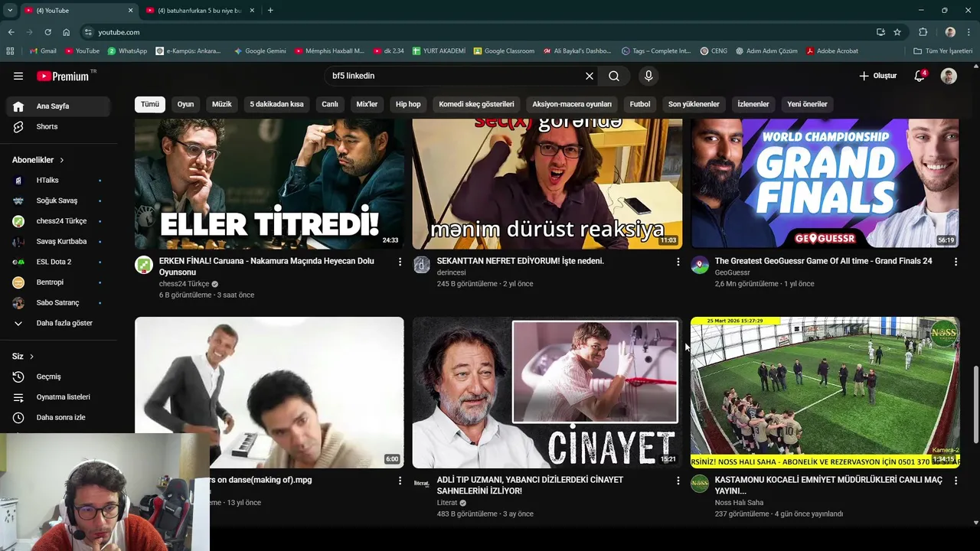
Task: Open Gmail bookmark in bookmarks bar
Action: [43, 51]
